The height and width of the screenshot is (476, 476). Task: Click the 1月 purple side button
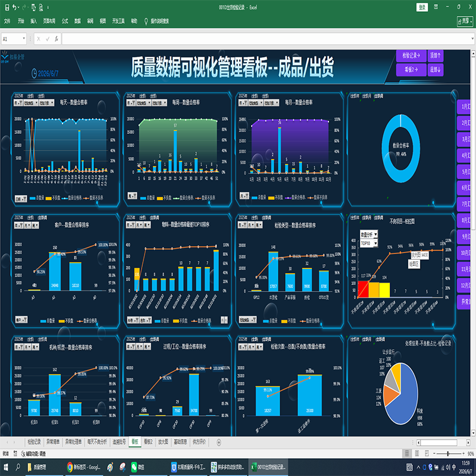coord(465,107)
